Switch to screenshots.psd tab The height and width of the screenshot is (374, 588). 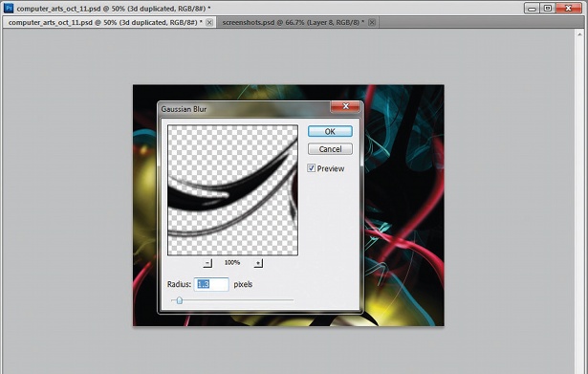[293, 23]
